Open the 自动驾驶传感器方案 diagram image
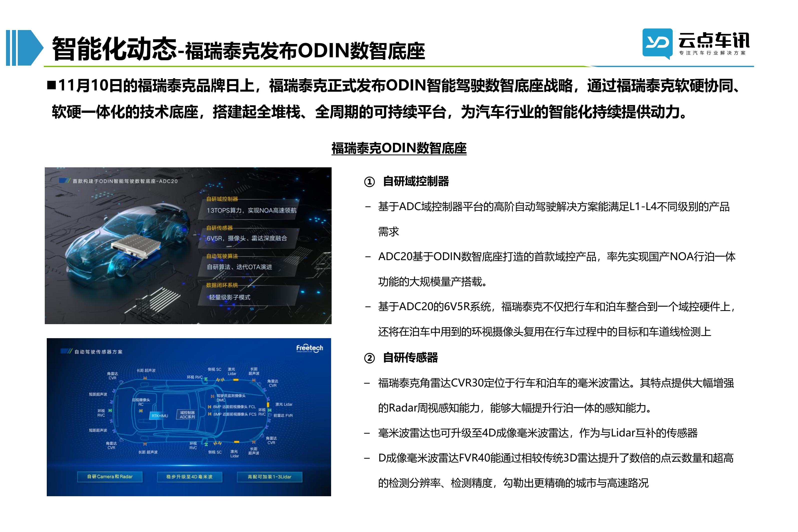This screenshot has width=798, height=532. 189,417
